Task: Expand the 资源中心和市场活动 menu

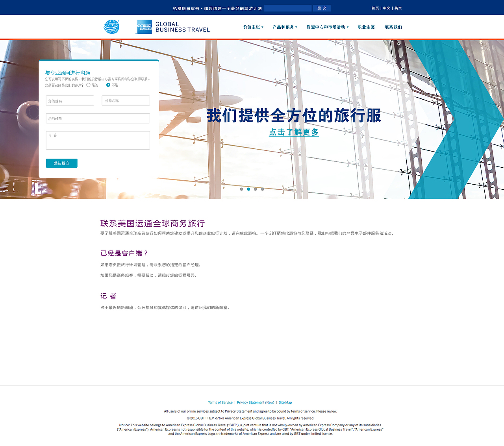Action: [x=328, y=27]
